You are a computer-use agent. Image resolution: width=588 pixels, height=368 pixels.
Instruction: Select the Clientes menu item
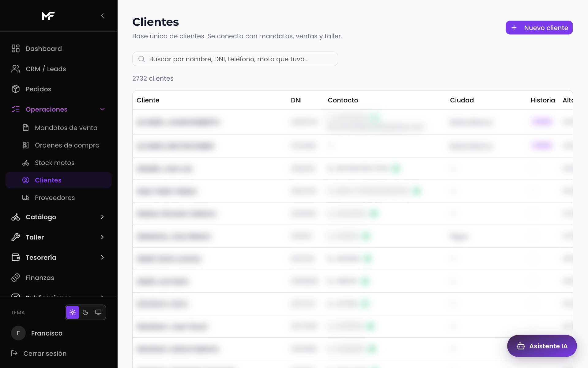58,180
